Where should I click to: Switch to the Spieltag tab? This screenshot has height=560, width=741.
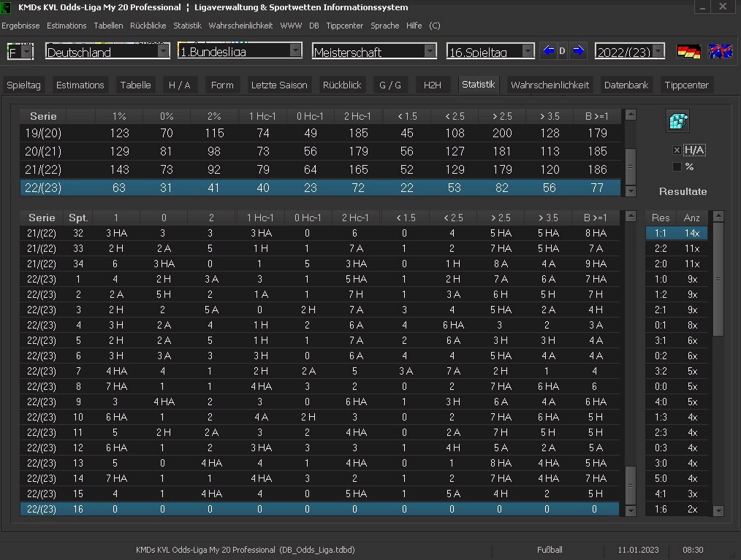pyautogui.click(x=23, y=85)
